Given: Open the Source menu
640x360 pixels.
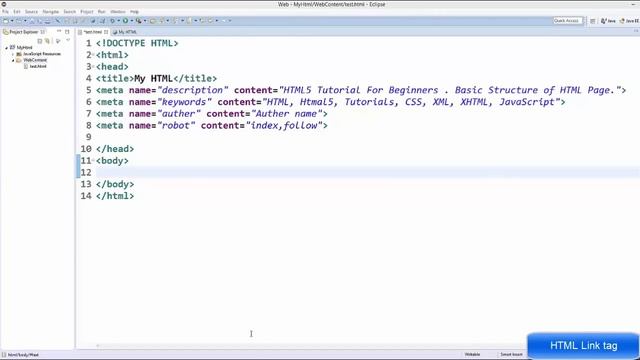Looking at the screenshot, I should point(31,12).
